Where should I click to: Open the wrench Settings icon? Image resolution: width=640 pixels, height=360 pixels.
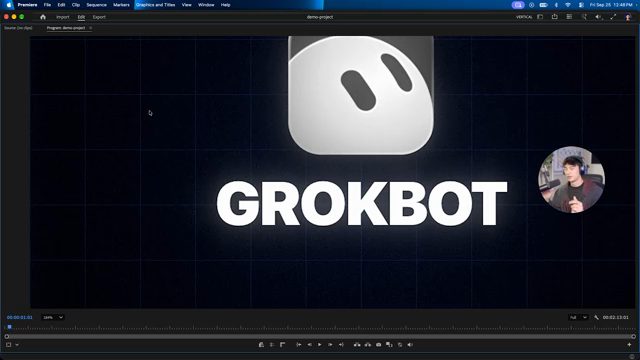point(596,318)
